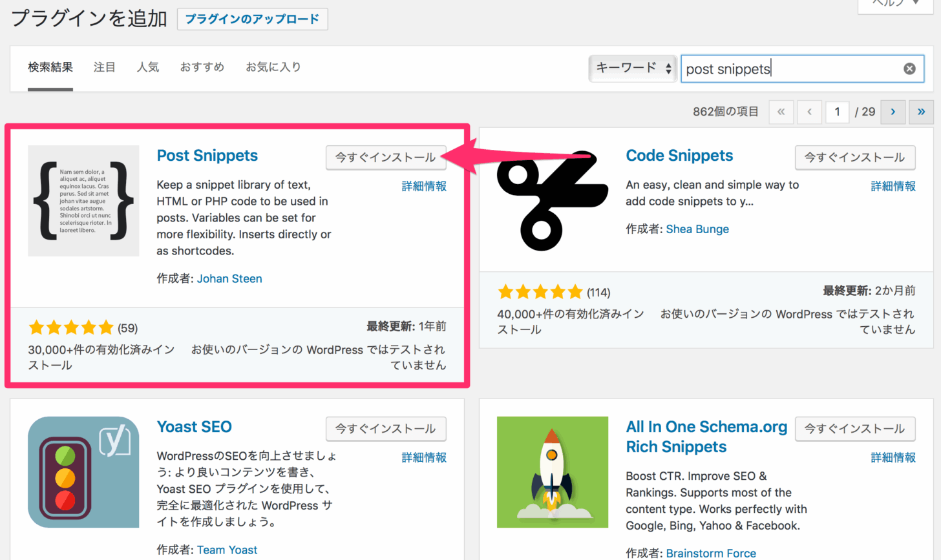Switch to the お気に入り tab
941x560 pixels.
(x=273, y=67)
